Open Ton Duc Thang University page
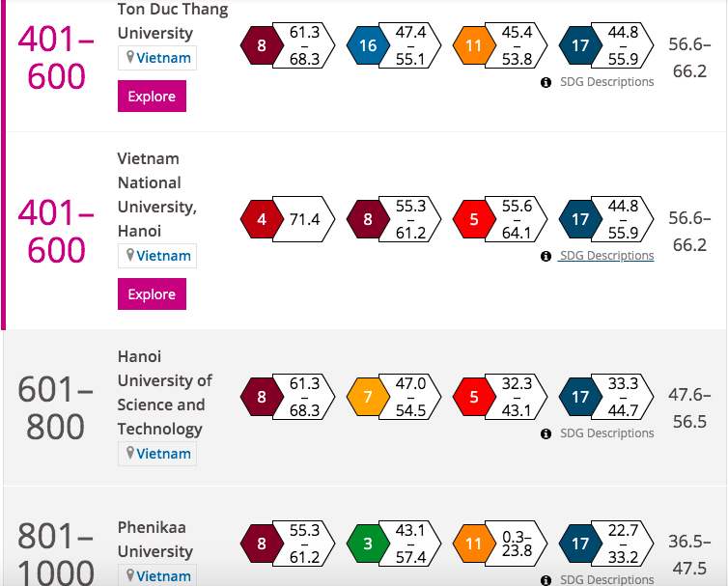The height and width of the screenshot is (586, 728). coord(173,21)
